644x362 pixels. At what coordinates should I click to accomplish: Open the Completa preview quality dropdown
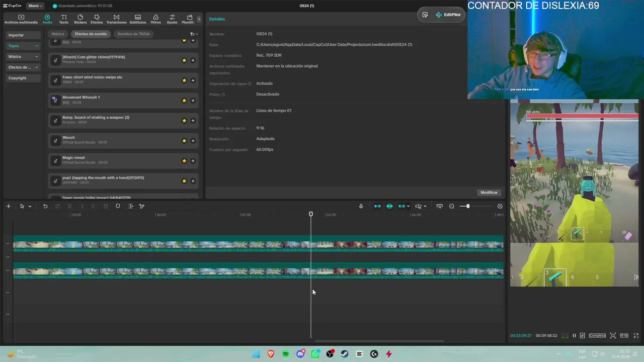point(597,335)
